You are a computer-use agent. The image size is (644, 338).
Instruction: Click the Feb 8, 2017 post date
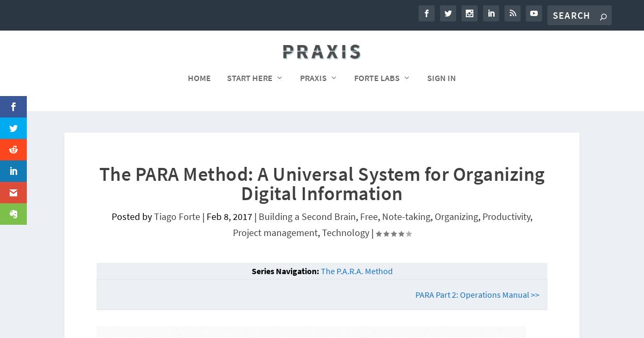(229, 217)
